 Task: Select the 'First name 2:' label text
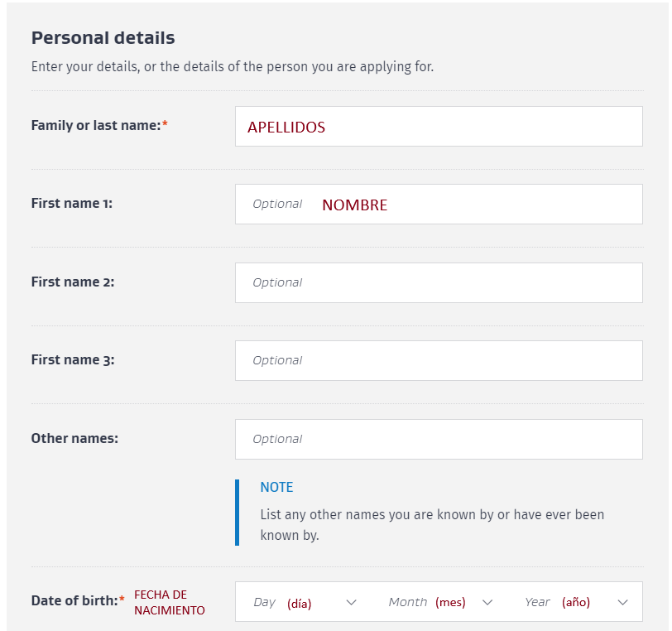click(72, 282)
